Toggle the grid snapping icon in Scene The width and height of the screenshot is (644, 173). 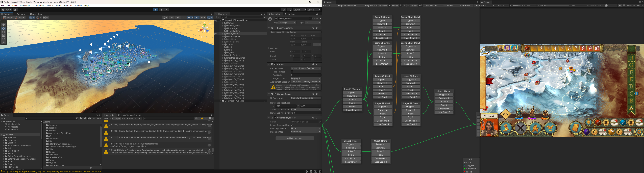[37, 18]
